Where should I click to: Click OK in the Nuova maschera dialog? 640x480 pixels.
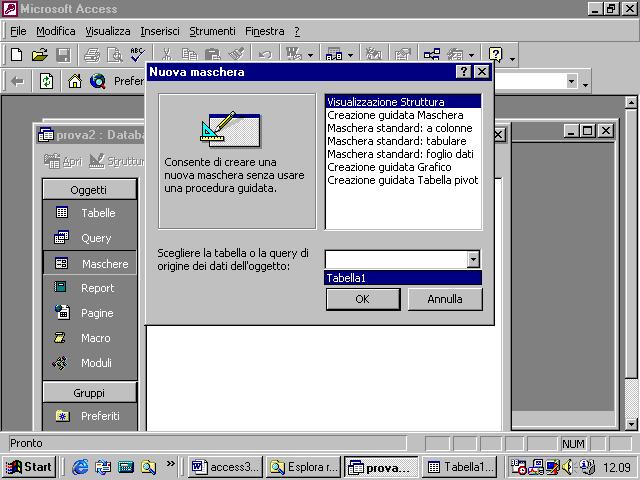[363, 299]
